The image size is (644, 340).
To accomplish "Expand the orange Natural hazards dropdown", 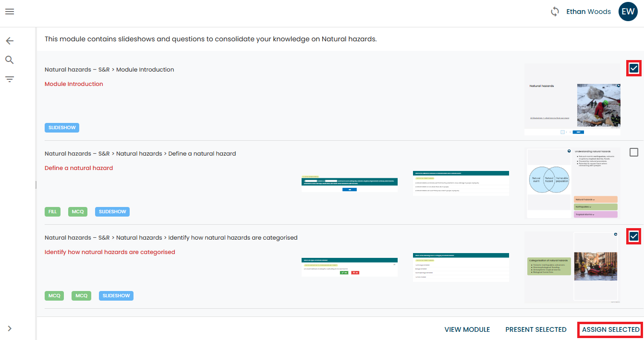I will coord(595,199).
